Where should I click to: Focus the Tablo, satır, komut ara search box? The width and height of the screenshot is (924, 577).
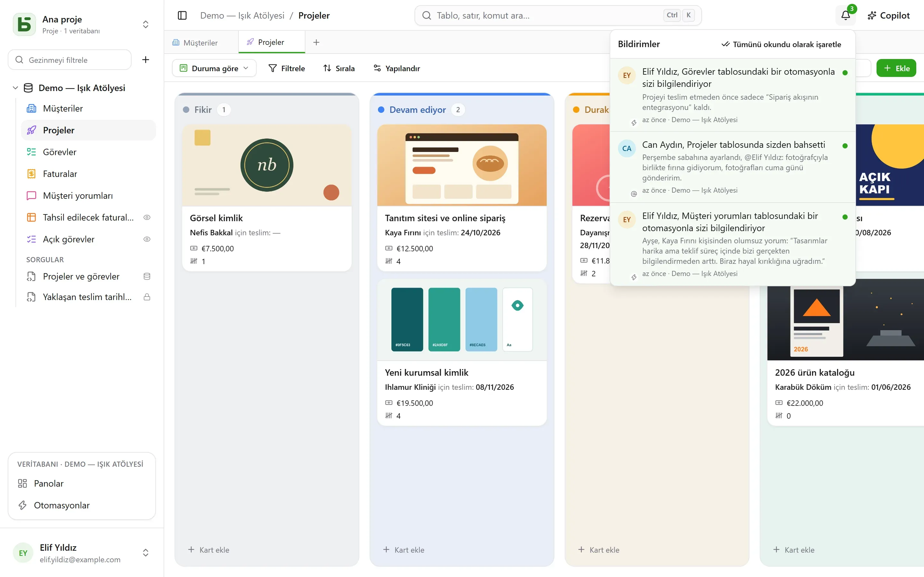click(x=558, y=15)
